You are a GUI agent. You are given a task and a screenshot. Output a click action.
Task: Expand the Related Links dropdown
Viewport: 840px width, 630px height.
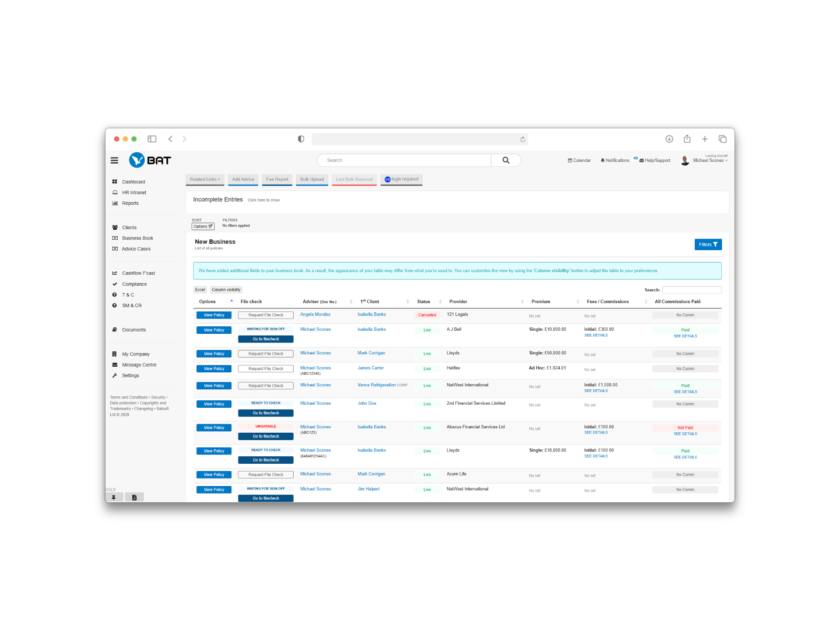205,179
